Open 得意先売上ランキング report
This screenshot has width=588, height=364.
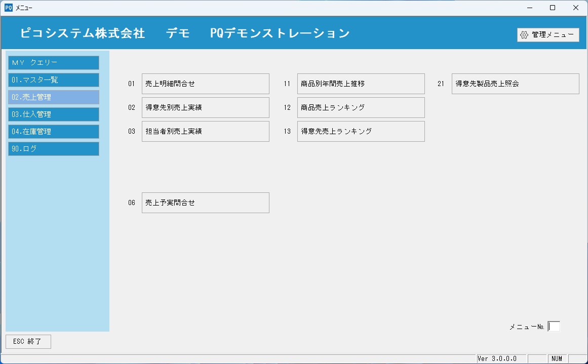point(361,132)
